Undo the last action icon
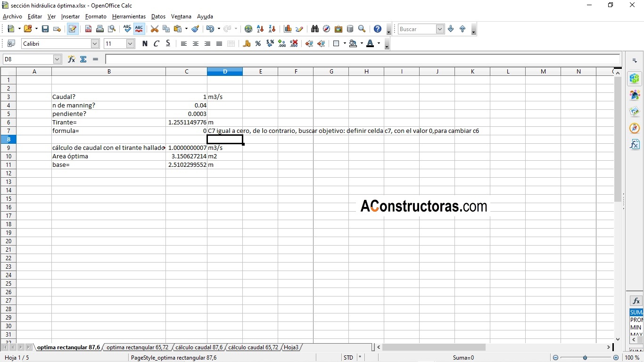 (x=210, y=29)
